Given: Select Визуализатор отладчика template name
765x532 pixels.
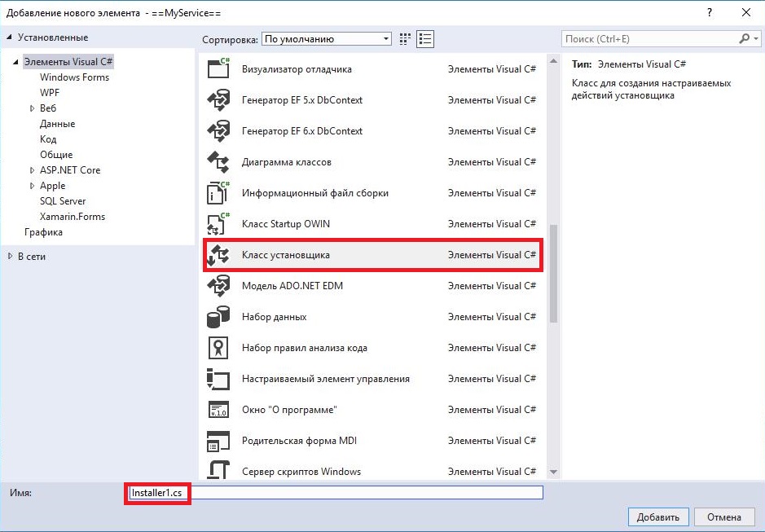Looking at the screenshot, I should [x=297, y=68].
